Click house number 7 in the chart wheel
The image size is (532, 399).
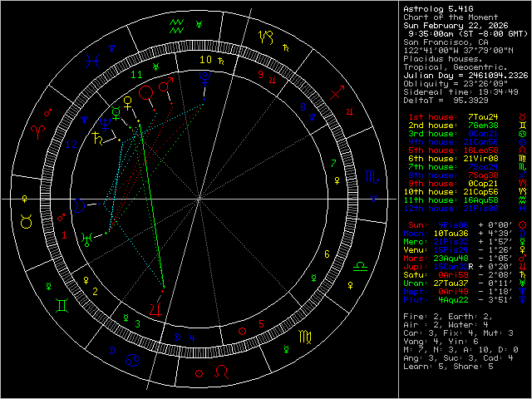click(x=333, y=164)
